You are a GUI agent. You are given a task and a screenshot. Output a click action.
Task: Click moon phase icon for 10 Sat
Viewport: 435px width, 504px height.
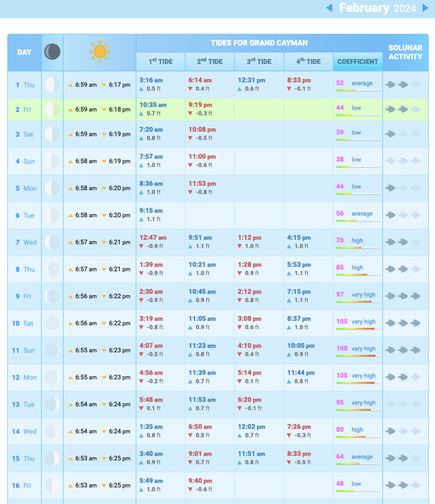point(52,323)
